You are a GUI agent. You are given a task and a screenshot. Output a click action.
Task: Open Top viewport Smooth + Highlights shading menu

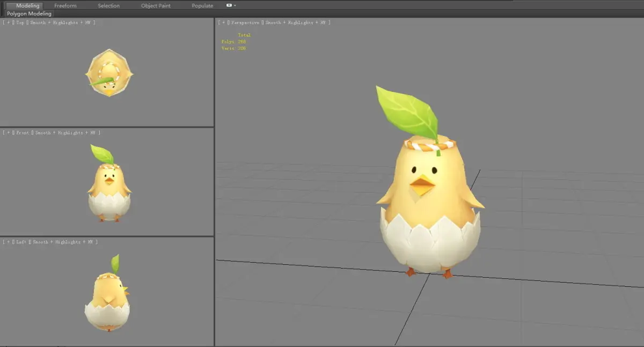pyautogui.click(x=60, y=23)
